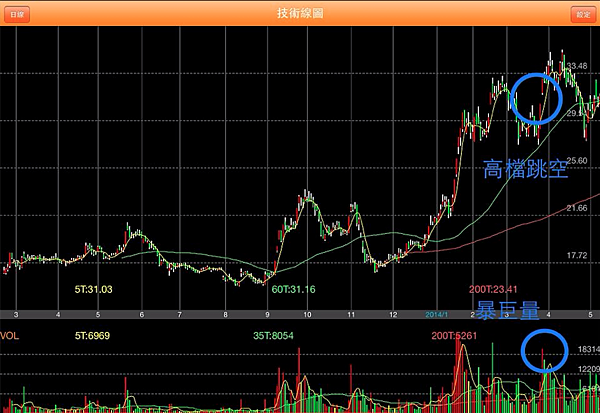Image resolution: width=600 pixels, height=413 pixels.
Task: Tap the month 8 marker on time axis
Action: pos(225,315)
